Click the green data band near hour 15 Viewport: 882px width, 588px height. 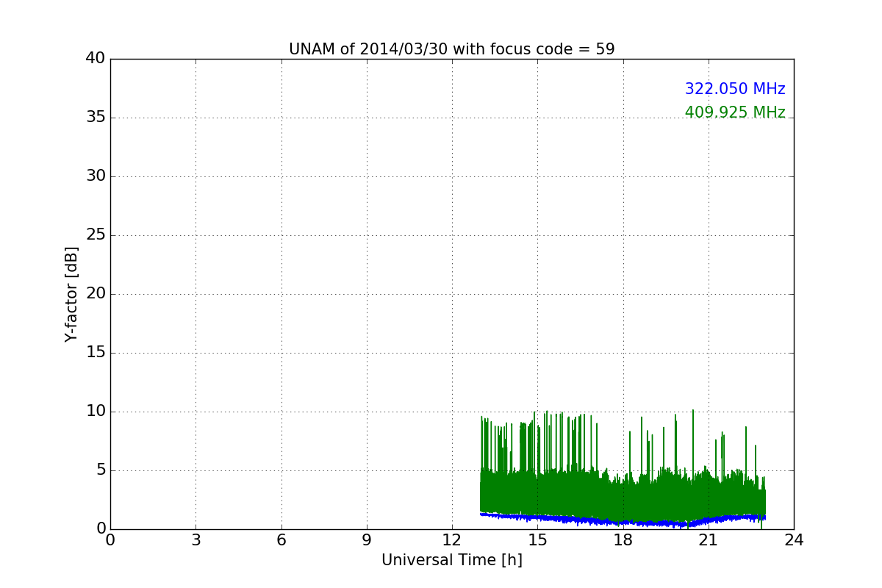click(x=537, y=492)
